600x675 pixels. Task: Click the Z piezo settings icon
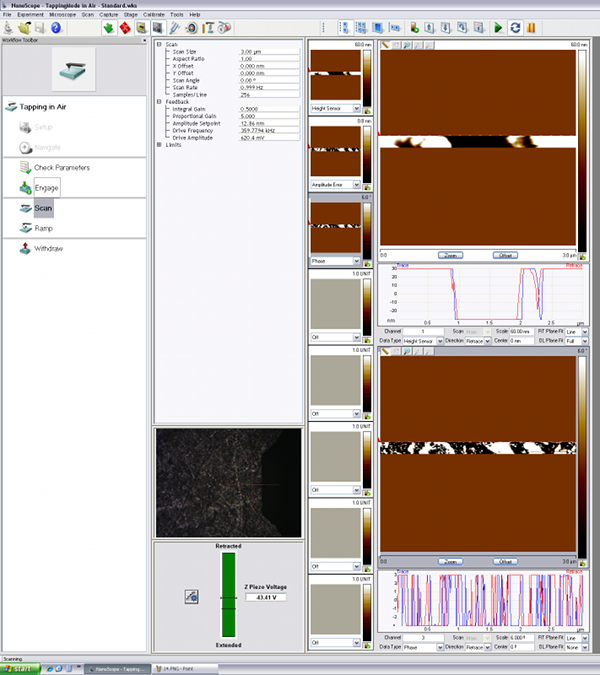[189, 596]
